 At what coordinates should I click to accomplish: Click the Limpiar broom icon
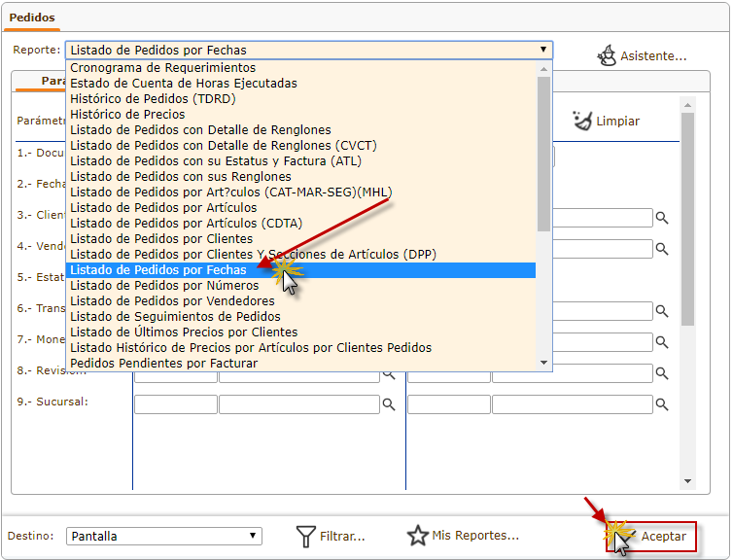click(582, 121)
